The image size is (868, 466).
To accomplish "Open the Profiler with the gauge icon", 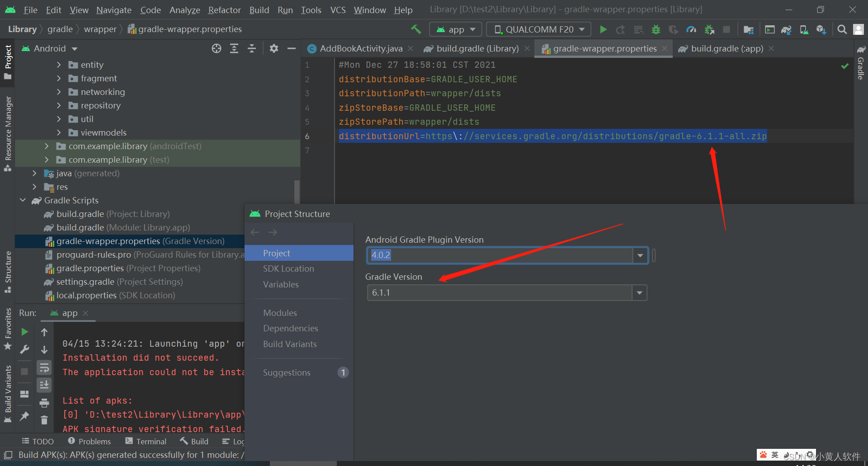I will [x=691, y=29].
